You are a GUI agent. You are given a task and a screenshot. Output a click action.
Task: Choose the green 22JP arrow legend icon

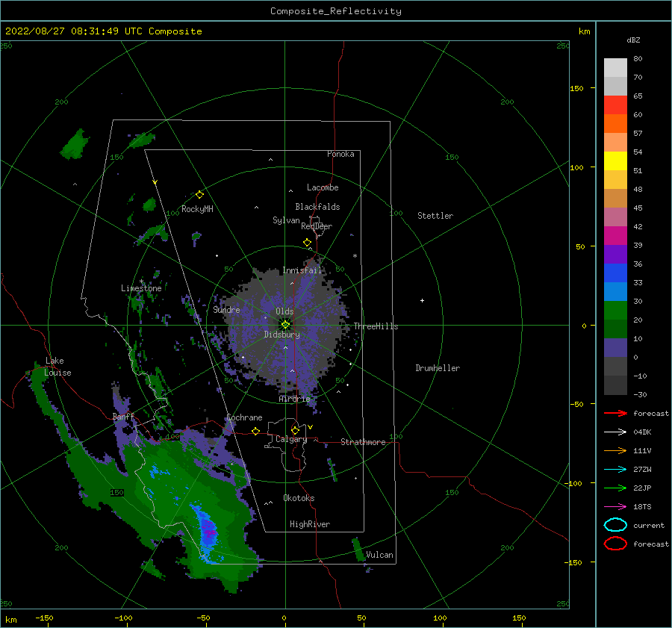click(615, 488)
